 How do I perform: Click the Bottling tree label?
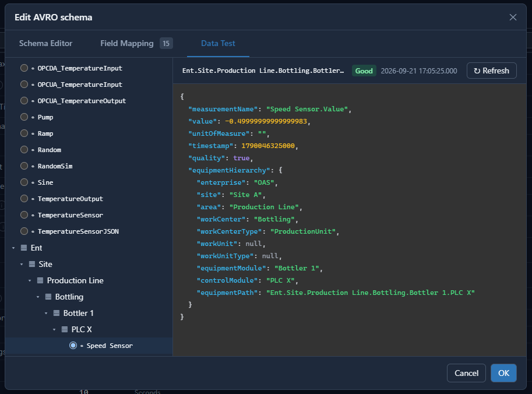[69, 297]
